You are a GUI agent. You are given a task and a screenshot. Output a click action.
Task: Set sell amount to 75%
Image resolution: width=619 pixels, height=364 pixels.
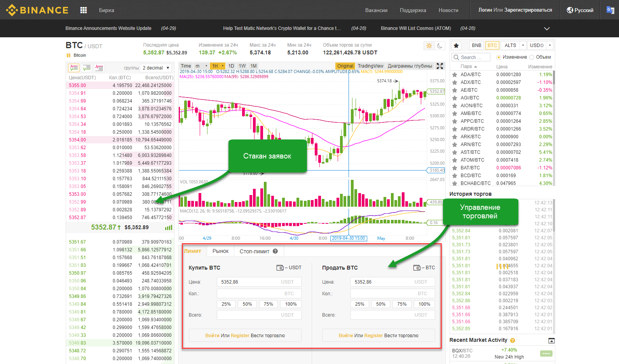click(402, 304)
